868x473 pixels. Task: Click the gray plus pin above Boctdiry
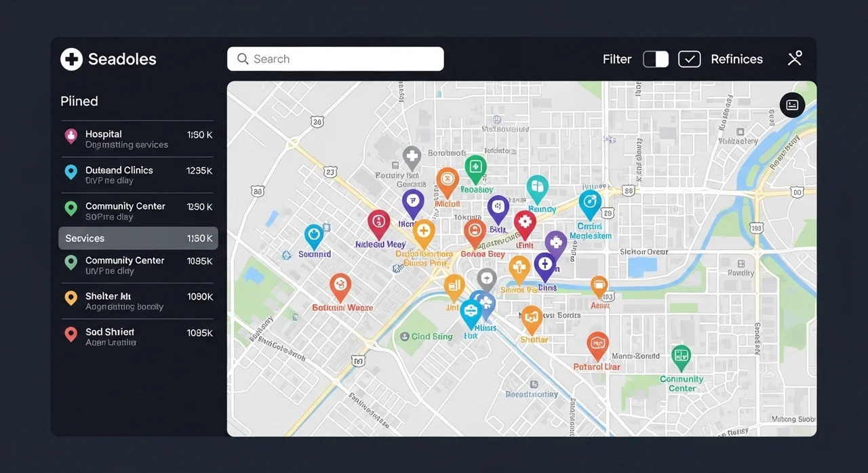pos(412,159)
